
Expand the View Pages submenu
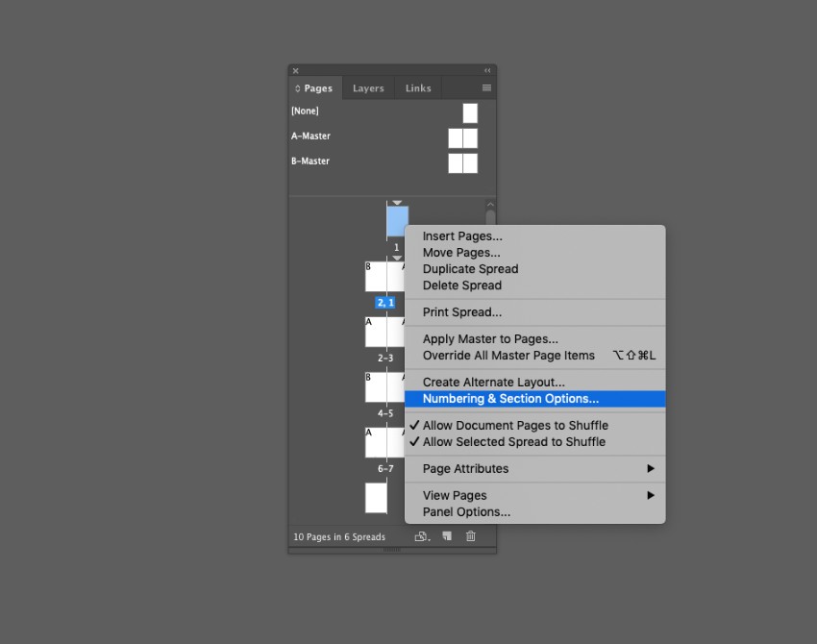tap(534, 496)
